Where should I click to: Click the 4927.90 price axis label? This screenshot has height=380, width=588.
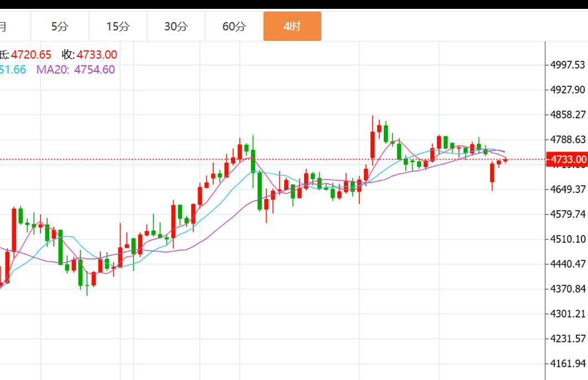[x=568, y=90]
